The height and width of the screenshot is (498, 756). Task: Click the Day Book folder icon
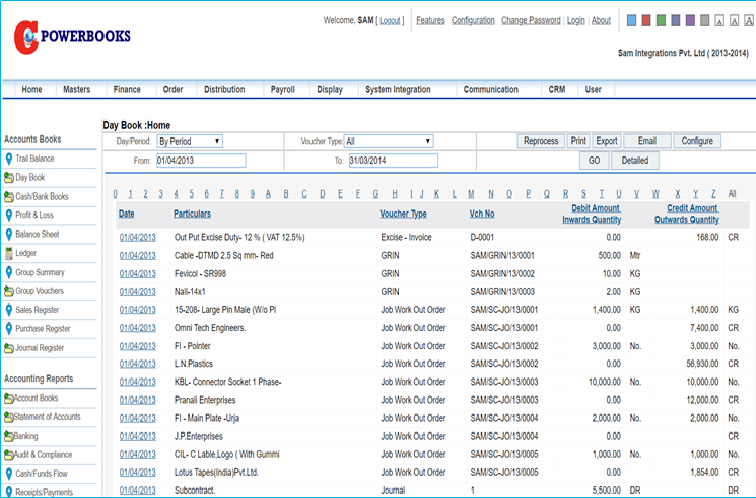coord(8,177)
